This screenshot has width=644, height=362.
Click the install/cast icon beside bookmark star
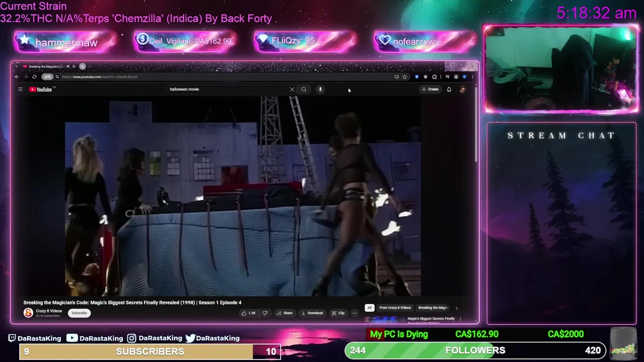(396, 77)
